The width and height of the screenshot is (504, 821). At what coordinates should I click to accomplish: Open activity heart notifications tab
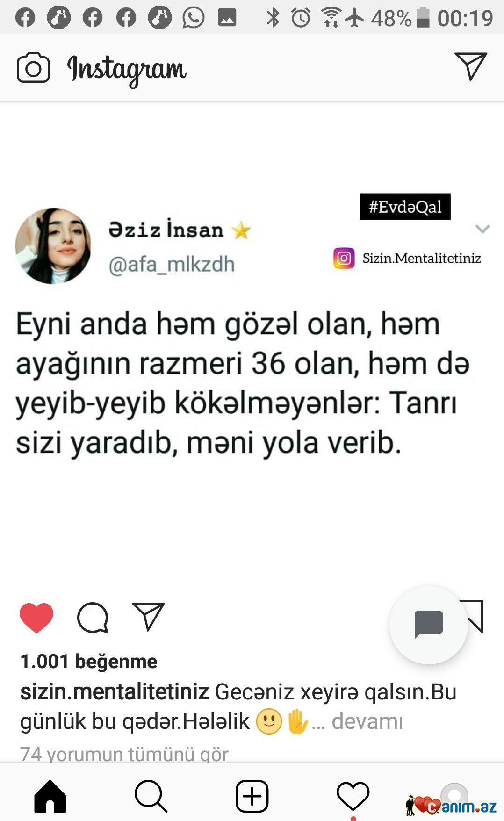pyautogui.click(x=353, y=796)
